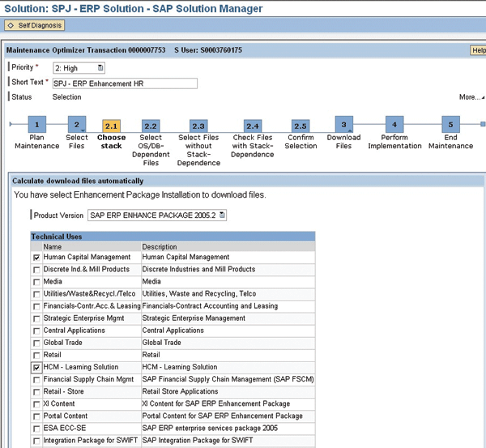Go to step 2.4 Check Files with Stack-Dependence
Image resolution: width=486 pixels, height=448 pixels.
tap(253, 126)
